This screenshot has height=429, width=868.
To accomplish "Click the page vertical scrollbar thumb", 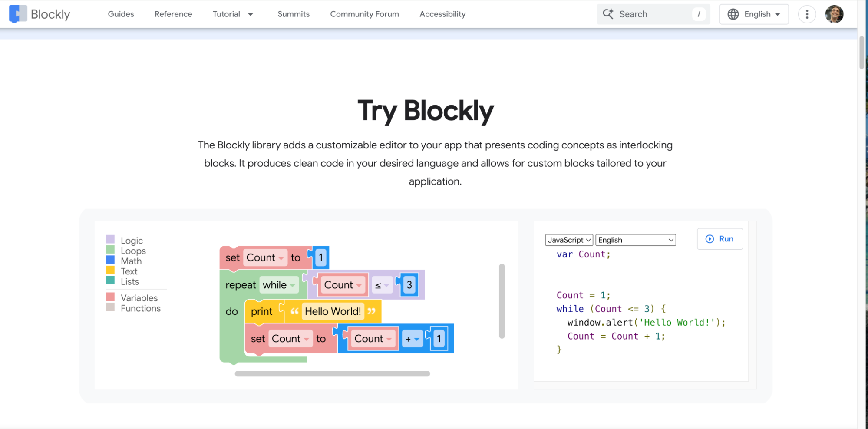I will [x=862, y=53].
